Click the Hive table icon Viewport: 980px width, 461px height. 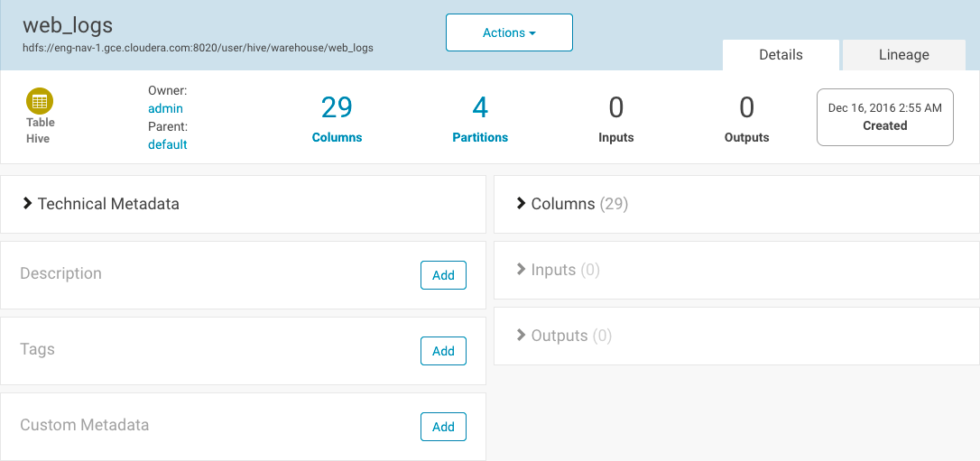tap(40, 100)
